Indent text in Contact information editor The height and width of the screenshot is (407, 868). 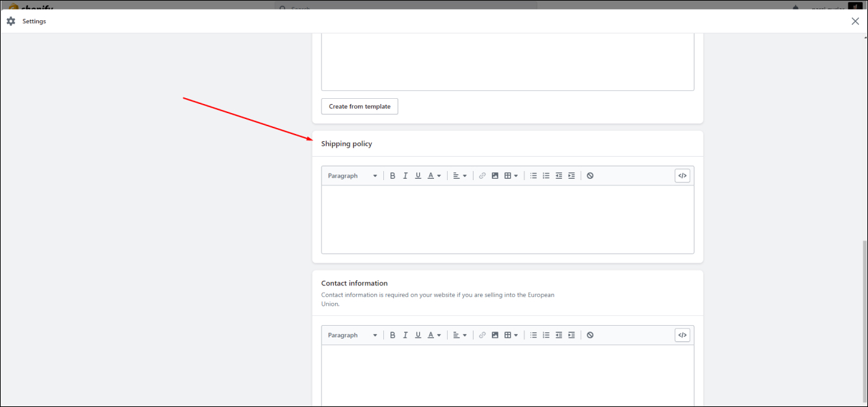pyautogui.click(x=572, y=335)
